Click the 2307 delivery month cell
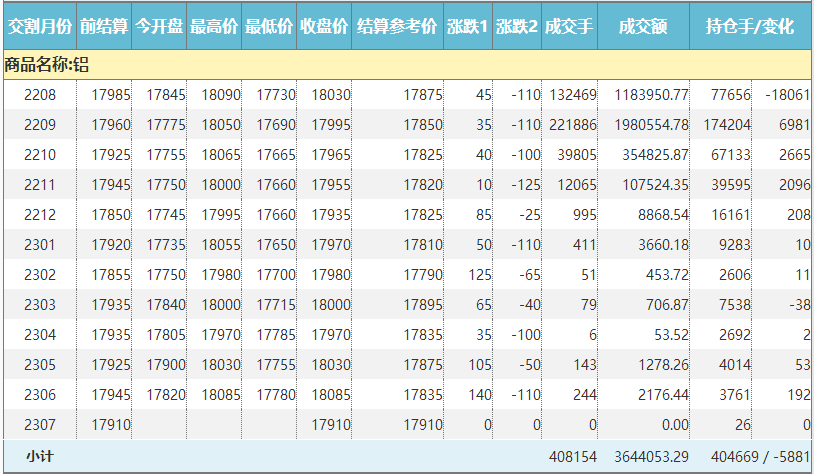Image resolution: width=814 pixels, height=474 pixels. (x=40, y=425)
